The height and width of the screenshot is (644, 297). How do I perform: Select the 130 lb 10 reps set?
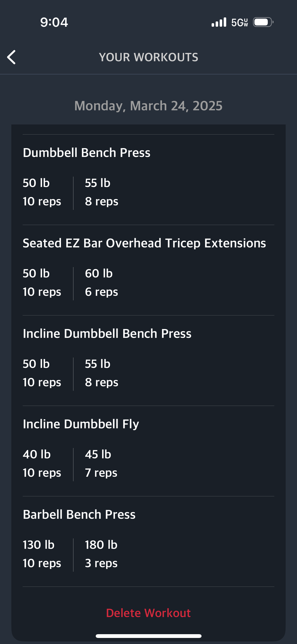42,554
